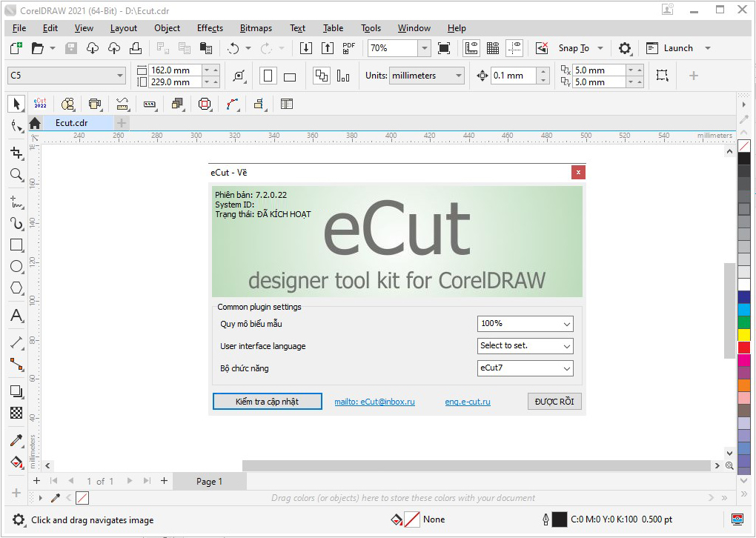Toggle Show grid
756x538 pixels.
[493, 47]
